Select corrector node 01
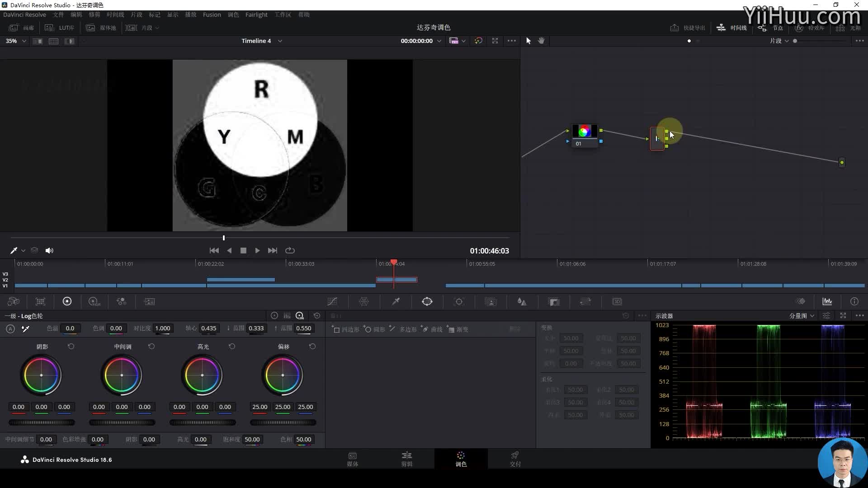The image size is (868, 488). point(584,136)
